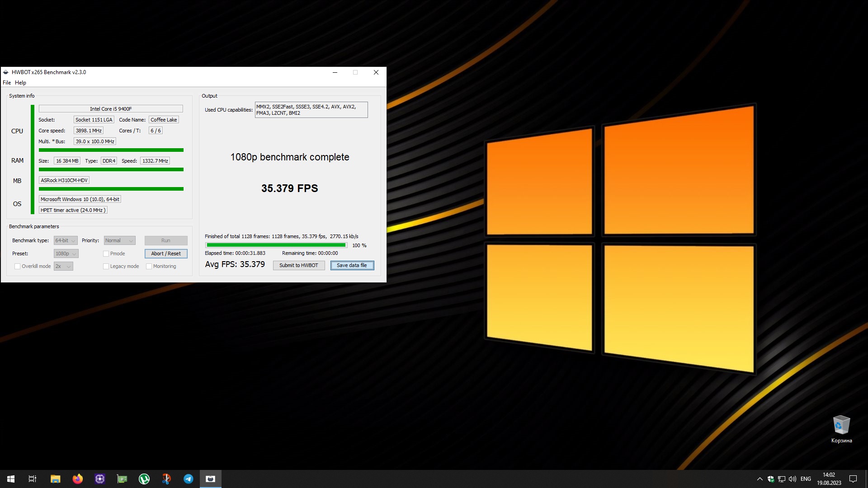Open the green graphics card app in taskbar
868x488 pixels.
tap(122, 479)
